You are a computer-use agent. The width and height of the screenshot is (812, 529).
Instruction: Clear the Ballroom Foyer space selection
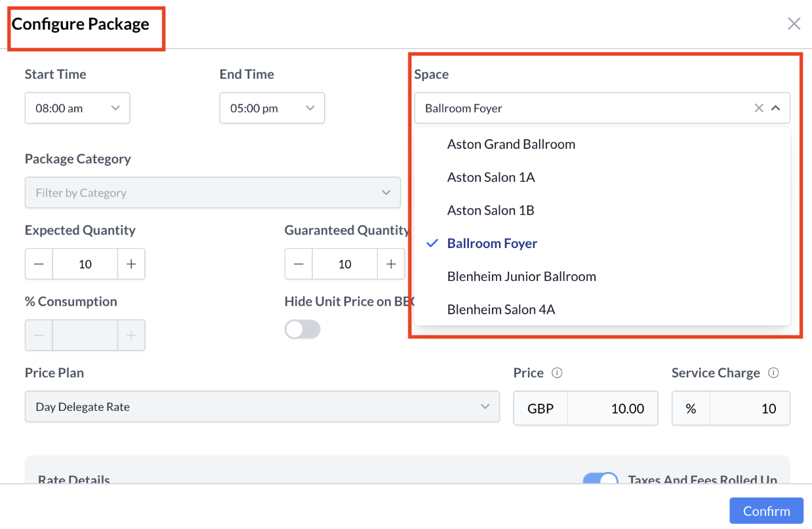tap(759, 108)
